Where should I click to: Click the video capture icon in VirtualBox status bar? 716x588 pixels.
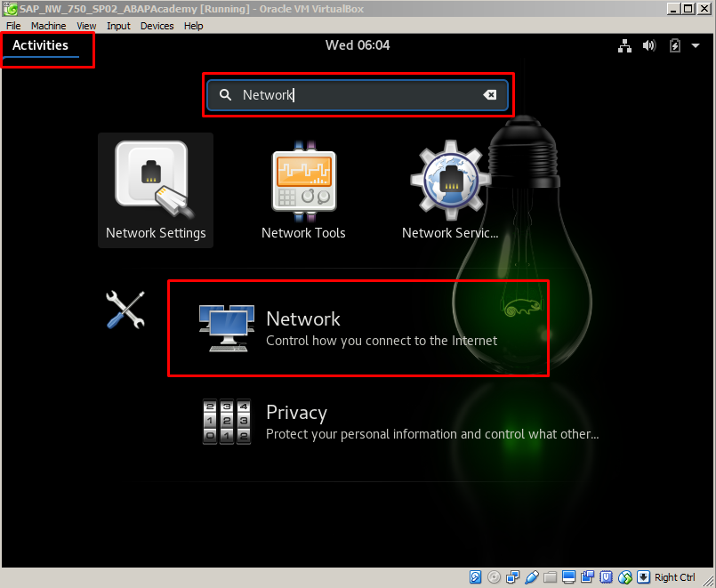click(x=588, y=577)
